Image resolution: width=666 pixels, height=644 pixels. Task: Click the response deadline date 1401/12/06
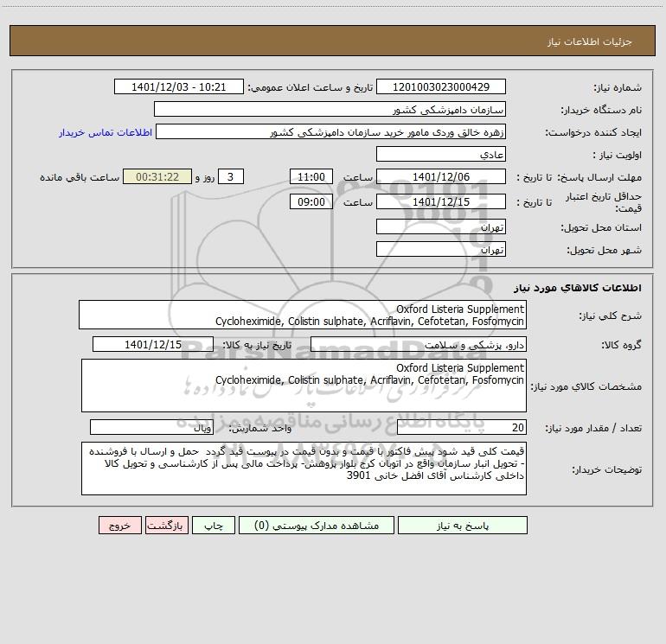point(441,177)
